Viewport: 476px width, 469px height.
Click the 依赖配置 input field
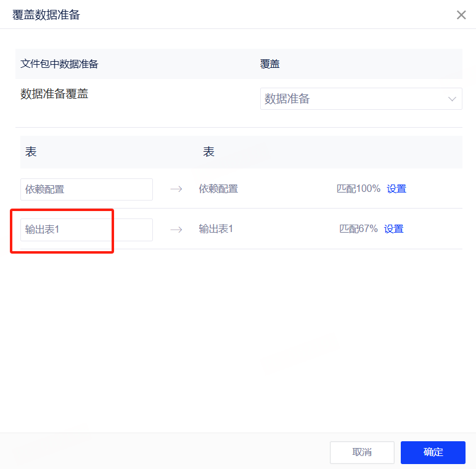(x=86, y=189)
